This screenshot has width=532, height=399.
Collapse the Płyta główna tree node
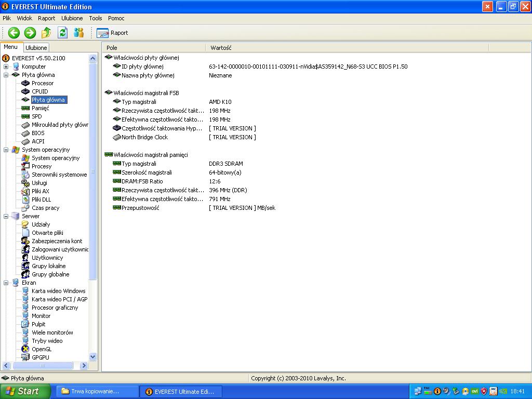[6, 75]
